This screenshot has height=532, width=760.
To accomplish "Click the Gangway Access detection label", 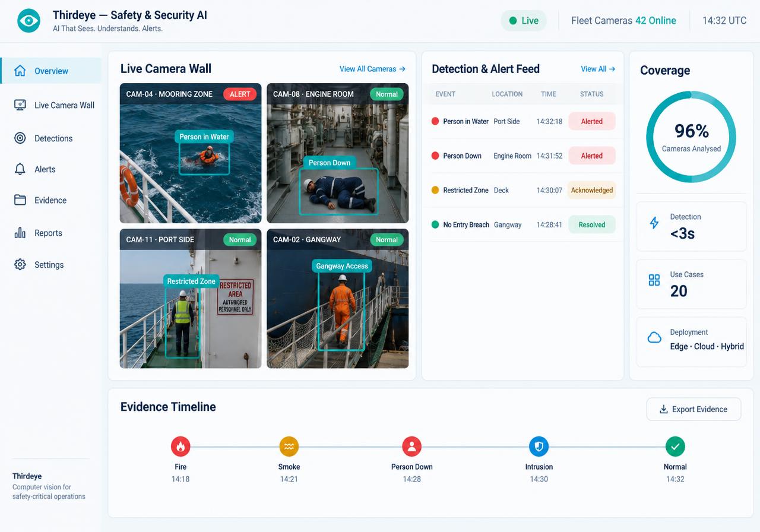I will click(x=342, y=266).
